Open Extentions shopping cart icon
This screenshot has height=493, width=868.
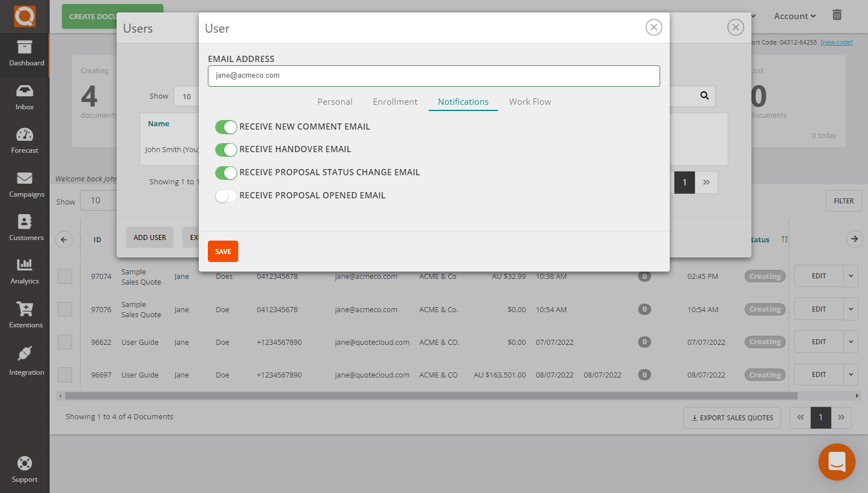coord(25,309)
